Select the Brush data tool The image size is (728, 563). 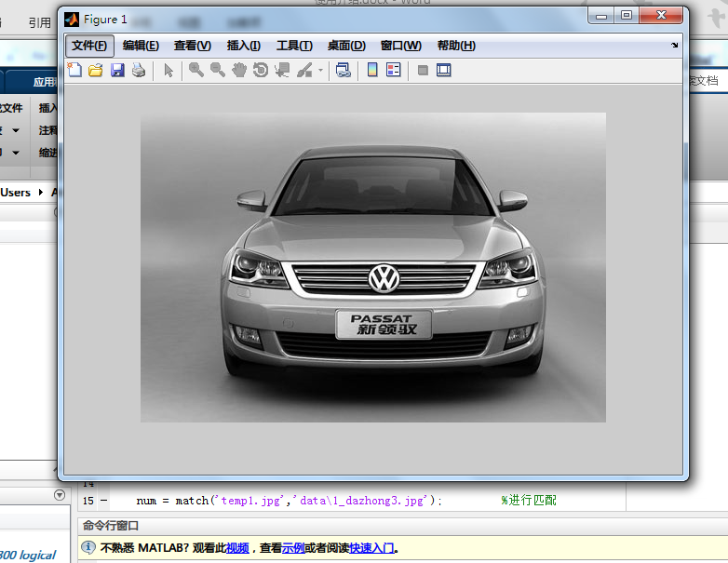click(304, 70)
